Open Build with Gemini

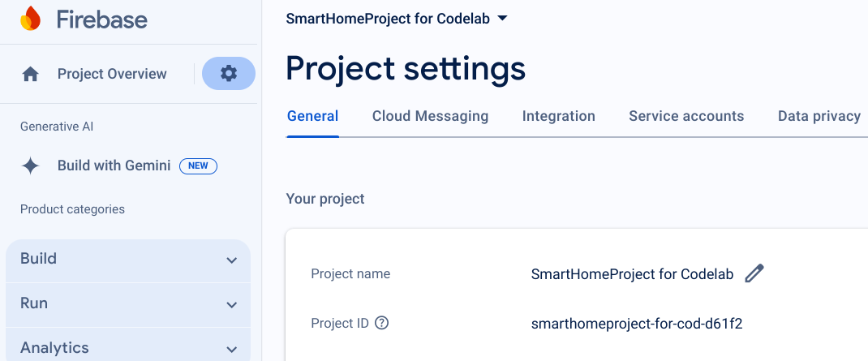[x=114, y=165]
